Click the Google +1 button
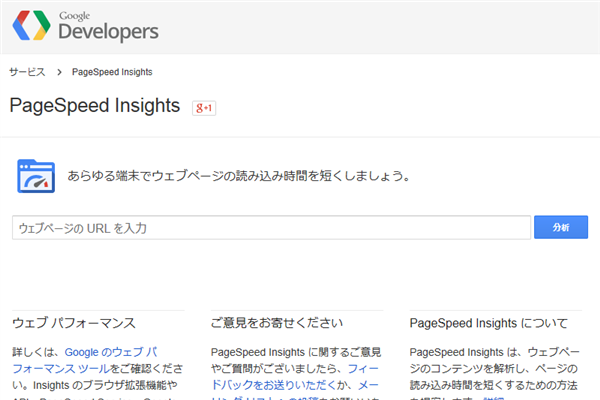 click(x=204, y=108)
